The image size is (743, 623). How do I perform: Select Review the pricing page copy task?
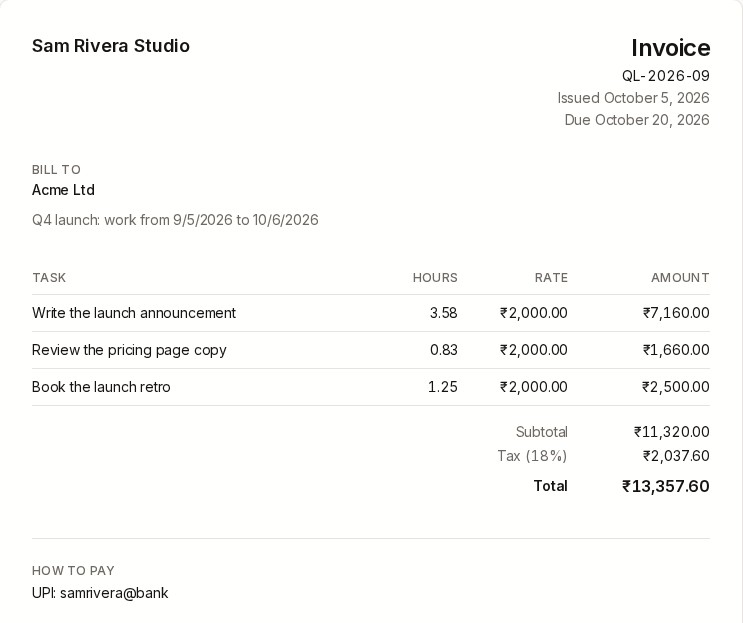click(129, 350)
